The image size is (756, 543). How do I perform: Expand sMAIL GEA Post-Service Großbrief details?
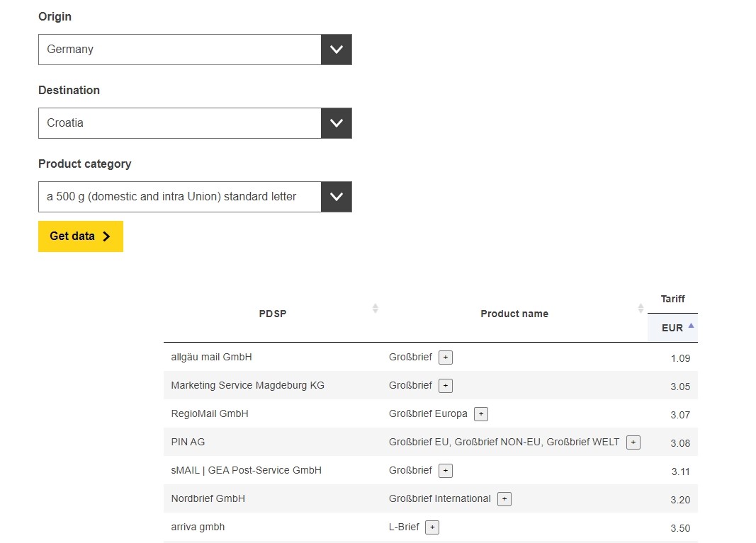(446, 471)
